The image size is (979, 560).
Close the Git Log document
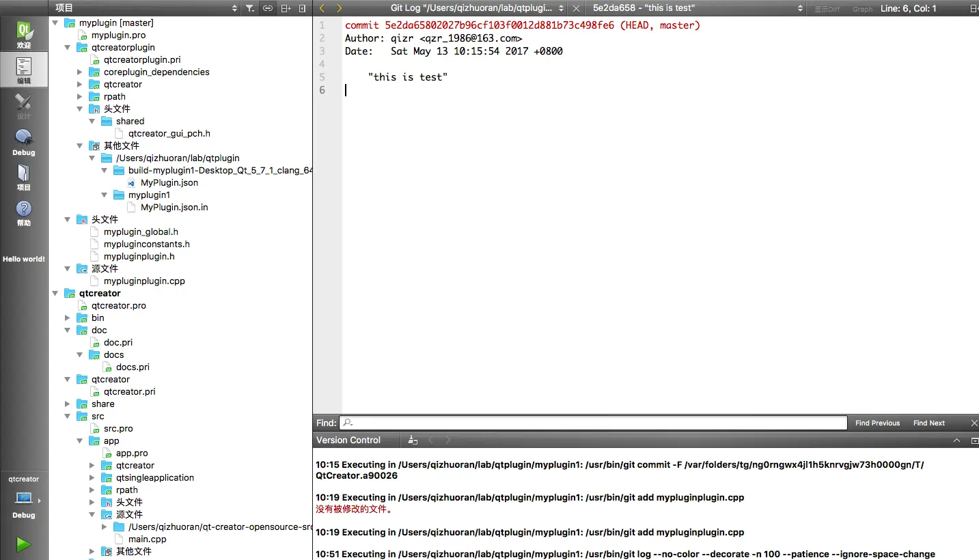tap(576, 8)
